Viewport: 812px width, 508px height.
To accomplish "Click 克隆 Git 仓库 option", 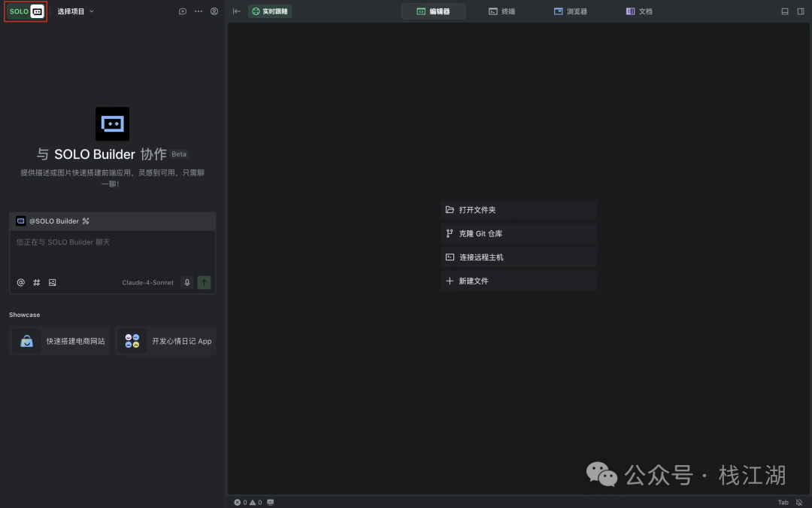I will click(518, 234).
